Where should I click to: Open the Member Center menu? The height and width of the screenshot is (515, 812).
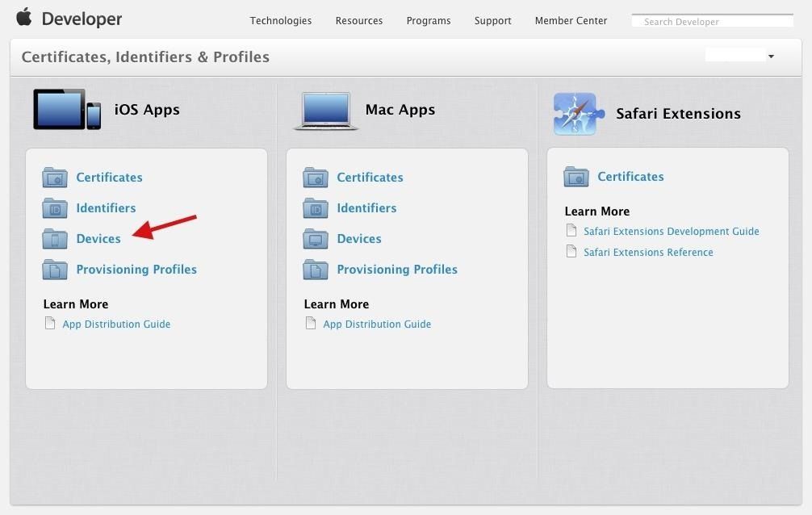[571, 20]
